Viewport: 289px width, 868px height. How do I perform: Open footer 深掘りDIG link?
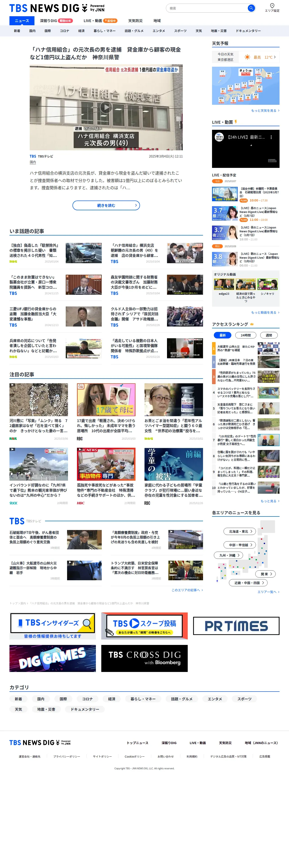tap(169, 743)
